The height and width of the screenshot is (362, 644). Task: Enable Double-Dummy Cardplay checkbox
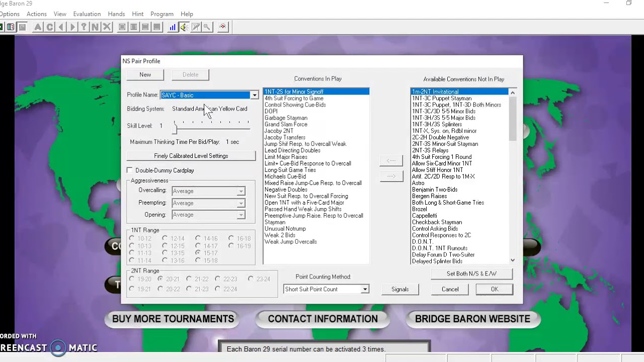(130, 170)
